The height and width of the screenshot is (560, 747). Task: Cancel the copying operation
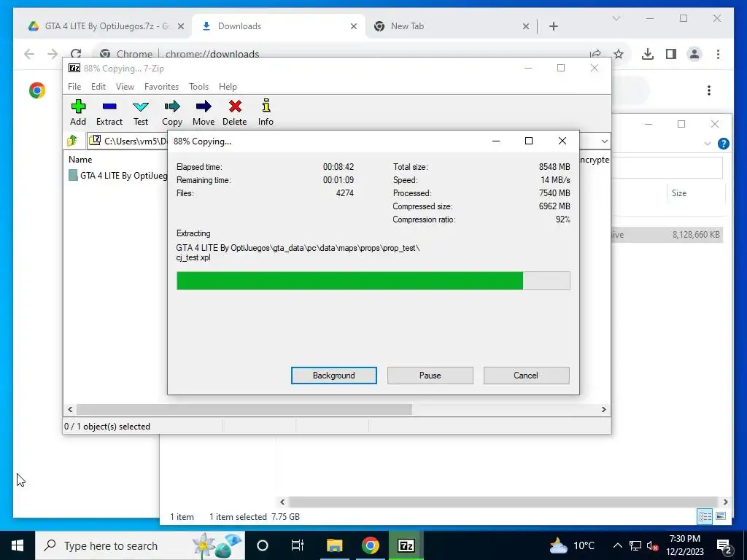coord(526,376)
